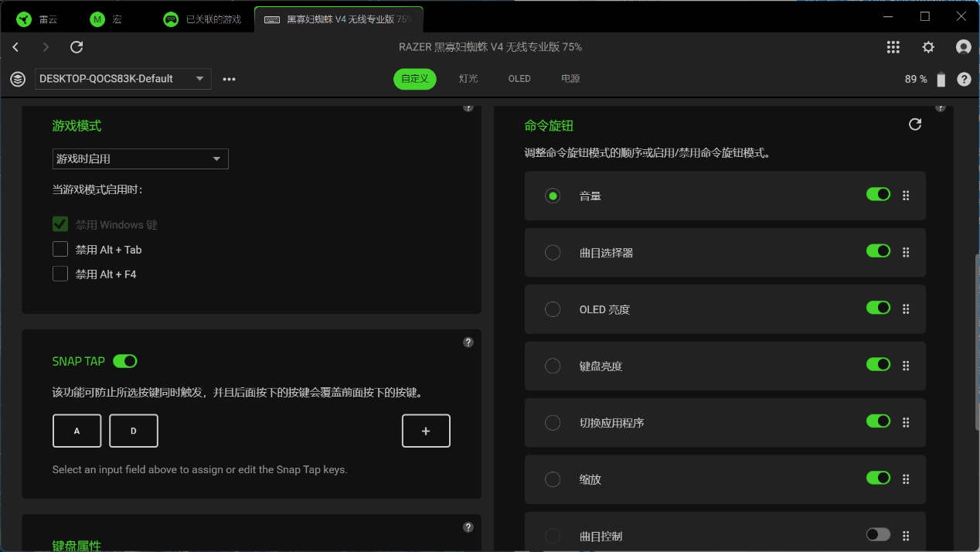Screen dimensions: 980x552
Task: Select the A key input field
Action: pyautogui.click(x=77, y=431)
